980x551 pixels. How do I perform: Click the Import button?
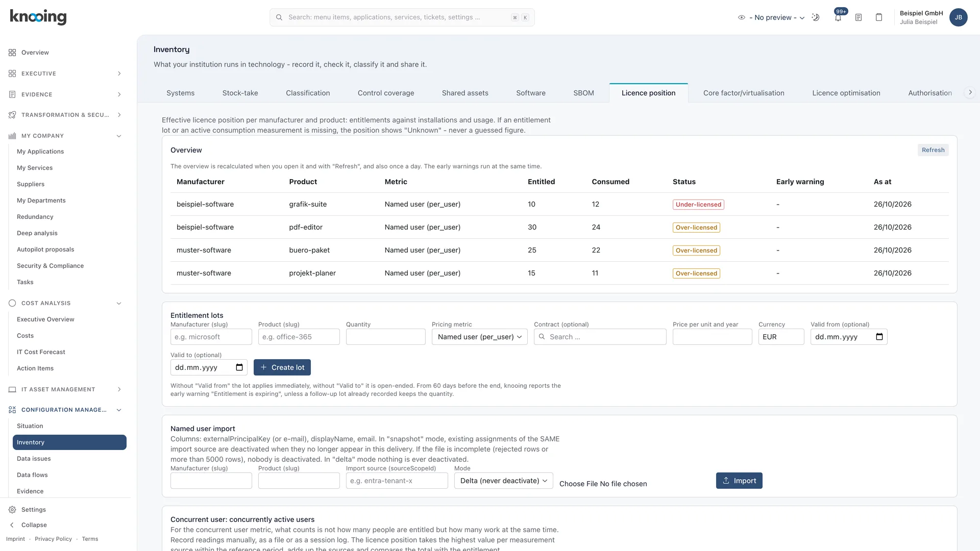pos(739,481)
